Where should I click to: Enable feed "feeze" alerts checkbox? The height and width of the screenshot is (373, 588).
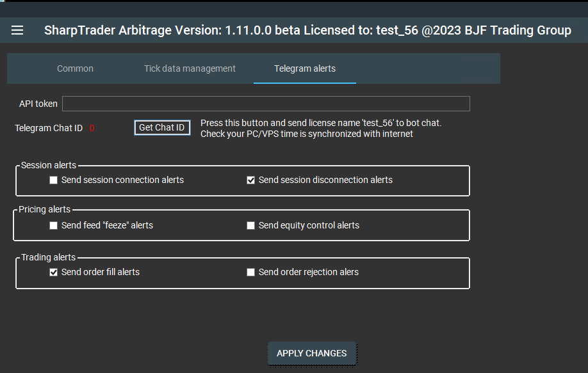54,225
